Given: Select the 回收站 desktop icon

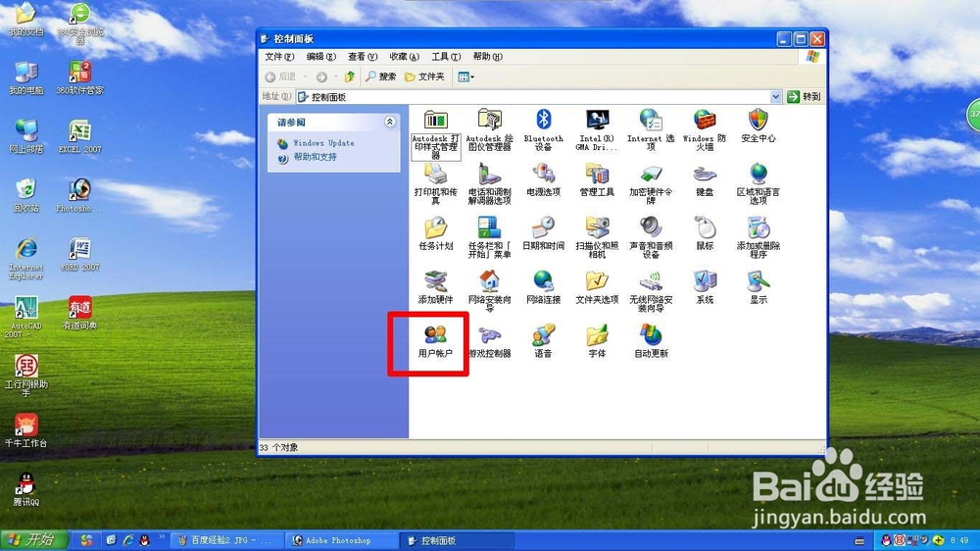Looking at the screenshot, I should 26,195.
